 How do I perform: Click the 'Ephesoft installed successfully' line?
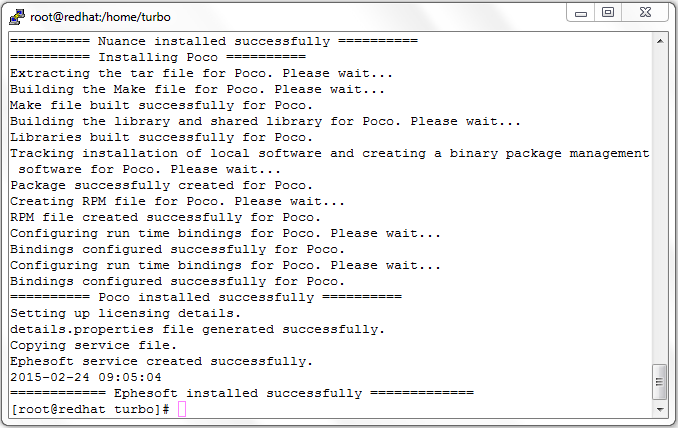[242, 393]
